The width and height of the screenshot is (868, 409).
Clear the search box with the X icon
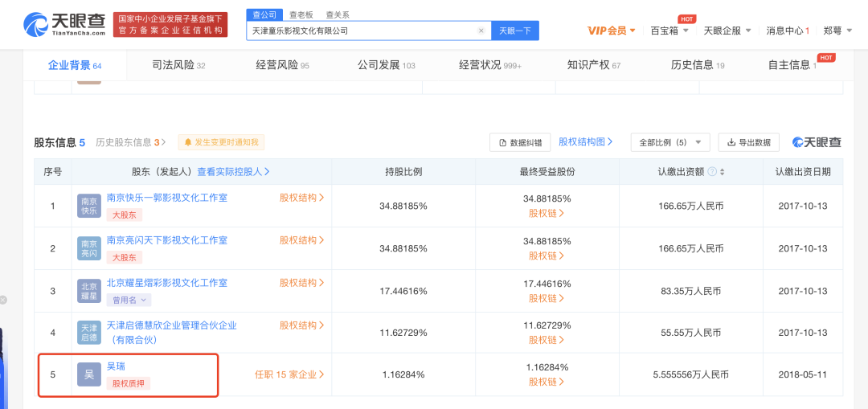[x=481, y=31]
